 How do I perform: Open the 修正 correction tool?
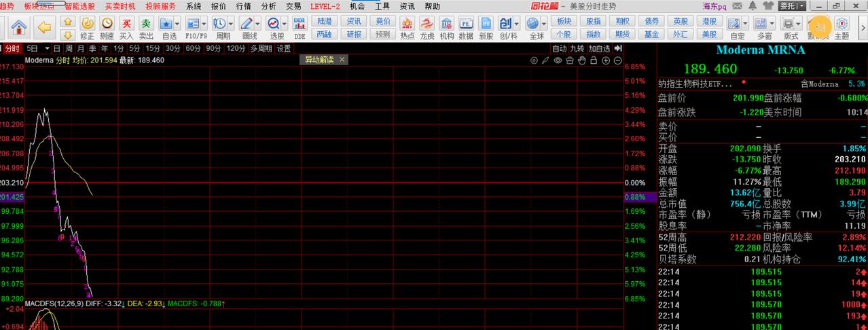click(x=88, y=23)
